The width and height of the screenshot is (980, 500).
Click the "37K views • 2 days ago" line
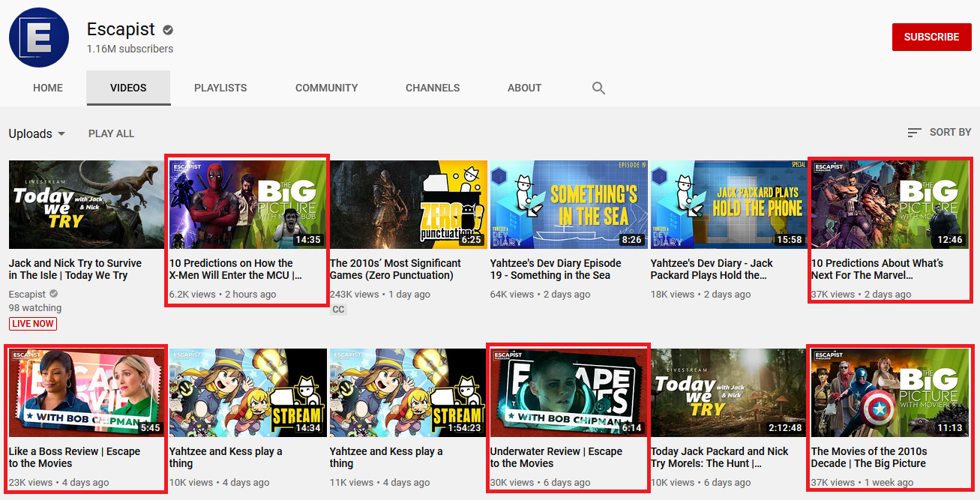(x=862, y=295)
